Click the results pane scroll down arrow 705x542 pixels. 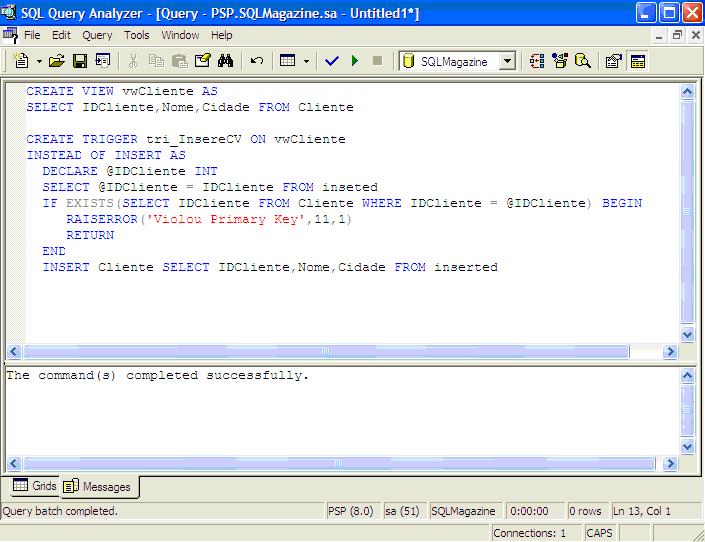coord(687,447)
